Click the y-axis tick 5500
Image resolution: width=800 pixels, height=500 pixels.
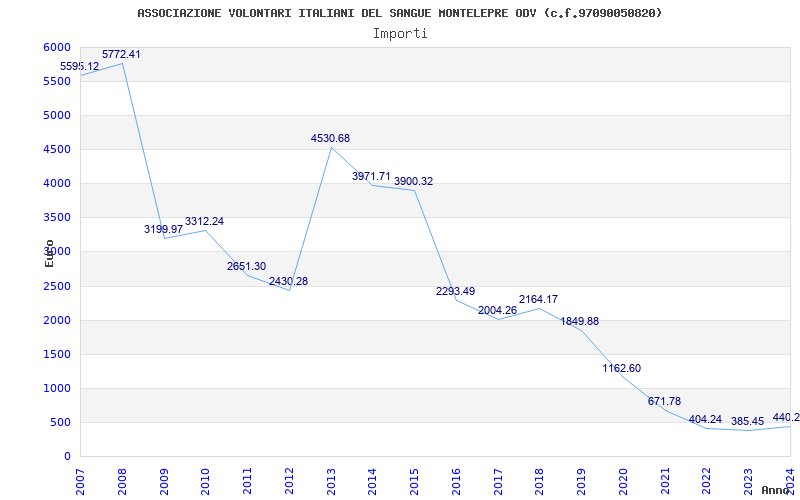tap(58, 82)
